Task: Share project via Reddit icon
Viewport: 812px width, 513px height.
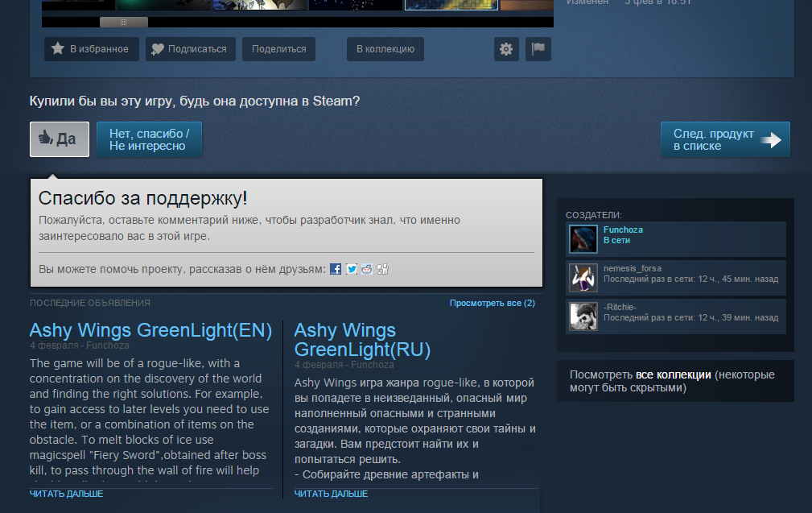Action: 367,269
